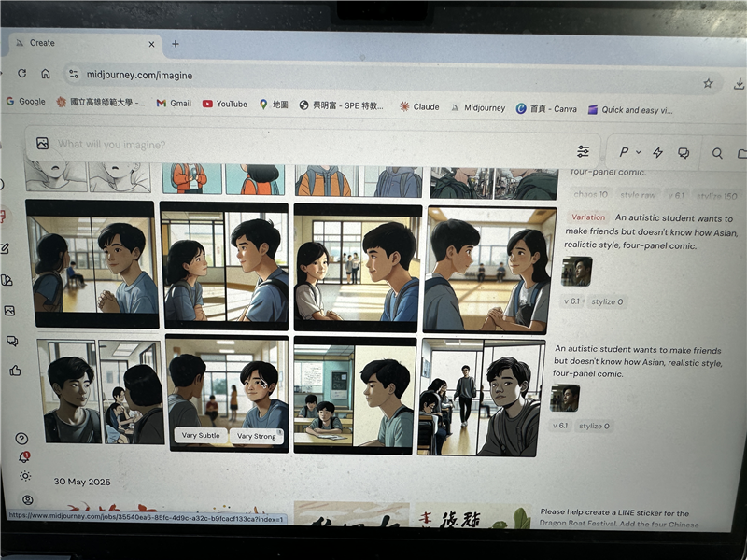Image resolution: width=747 pixels, height=560 pixels.
Task: Toggle the lightning fast mode icon
Action: click(658, 152)
